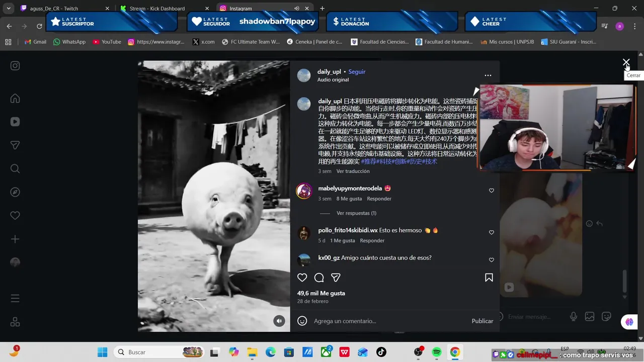Like pollo_frito14skibidi.wx's comment
This screenshot has width=644, height=362.
(x=492, y=232)
